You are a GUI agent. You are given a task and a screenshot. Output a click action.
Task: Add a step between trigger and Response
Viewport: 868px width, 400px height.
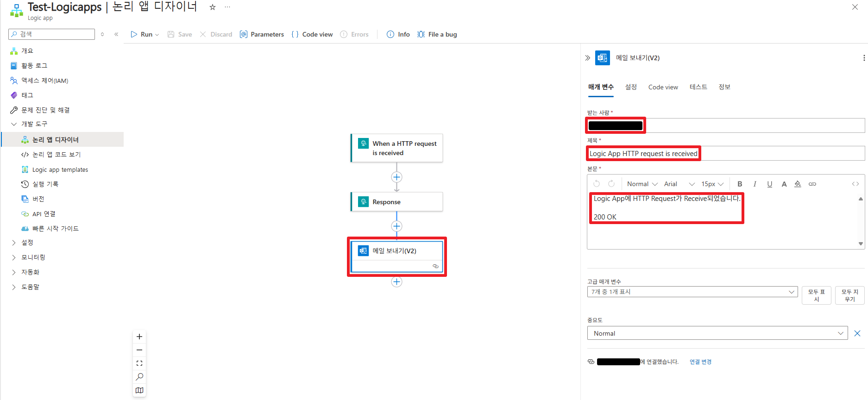tap(396, 177)
